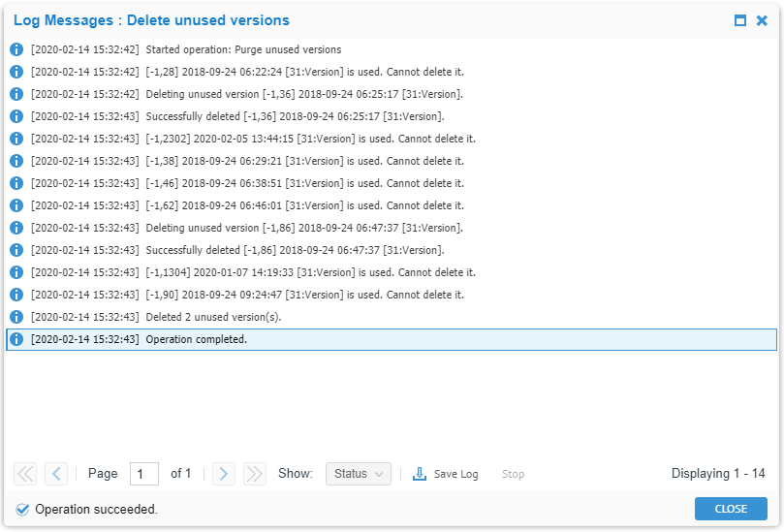This screenshot has width=784, height=532.
Task: Click info icon of 'Started operation' entry
Action: 16,49
